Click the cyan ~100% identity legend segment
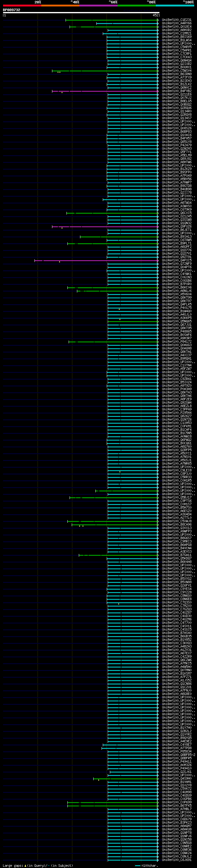 tap(175, 6)
